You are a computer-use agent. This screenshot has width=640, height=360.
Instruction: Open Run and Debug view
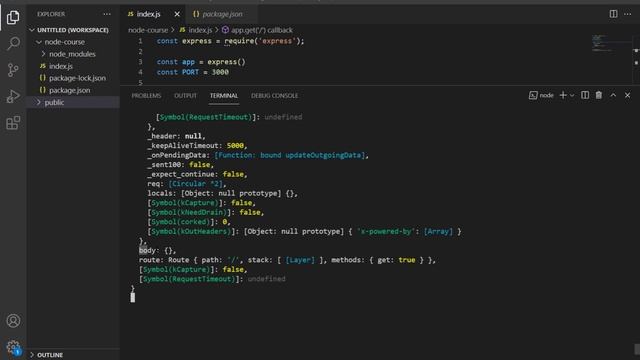click(x=13, y=96)
